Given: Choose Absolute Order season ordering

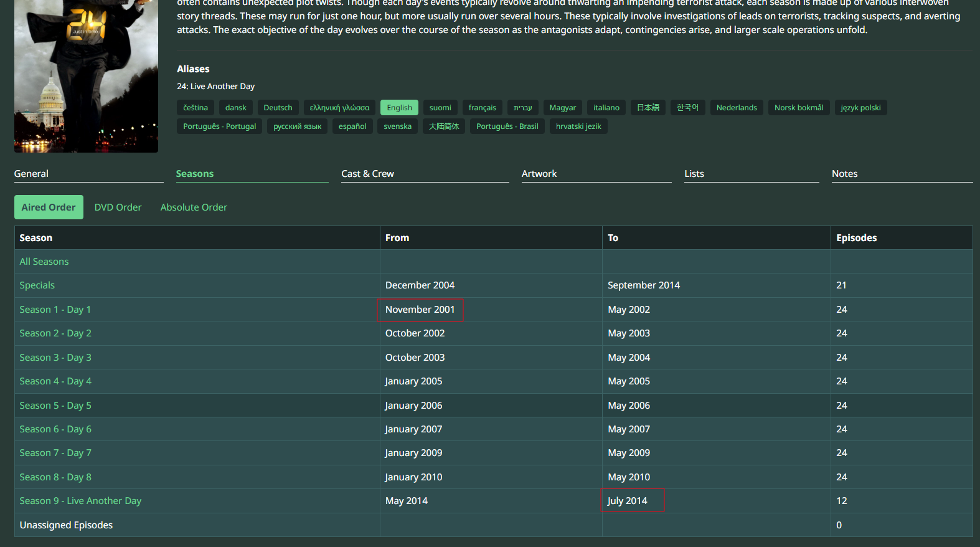Looking at the screenshot, I should [194, 207].
